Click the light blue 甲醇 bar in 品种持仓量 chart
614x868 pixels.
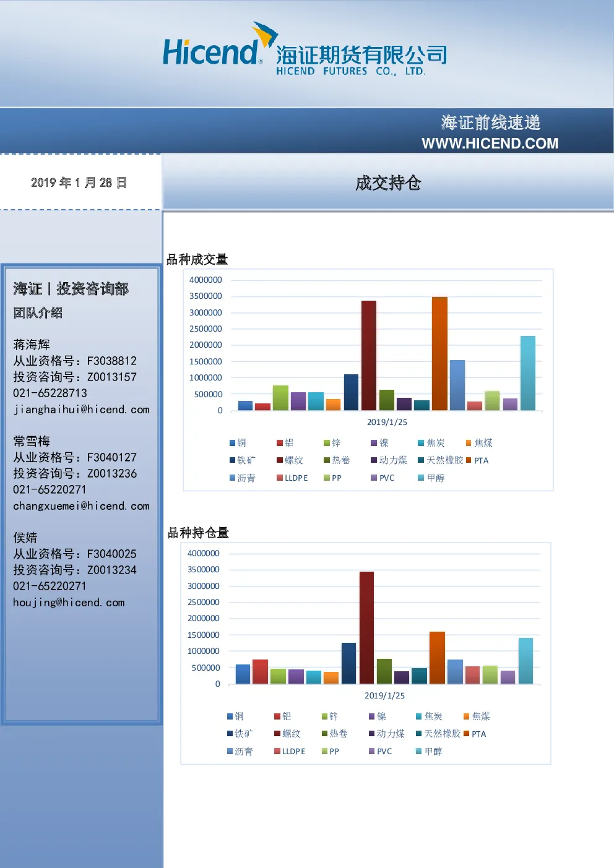pos(525,661)
